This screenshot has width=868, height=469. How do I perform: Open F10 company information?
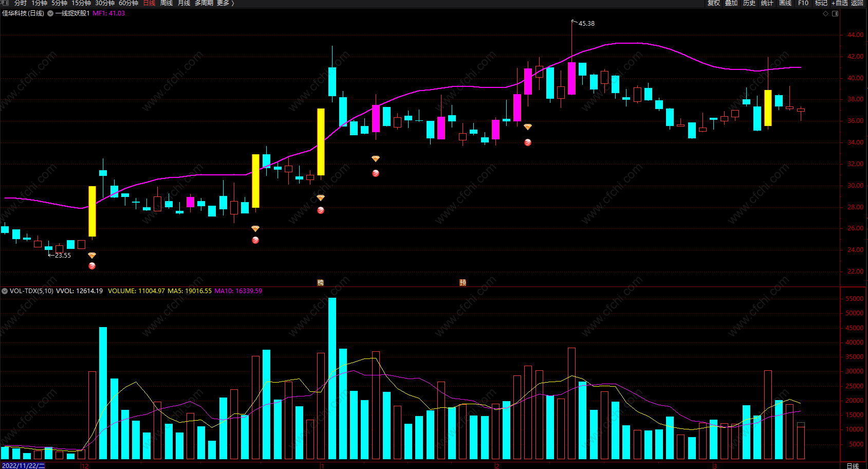(803, 3)
